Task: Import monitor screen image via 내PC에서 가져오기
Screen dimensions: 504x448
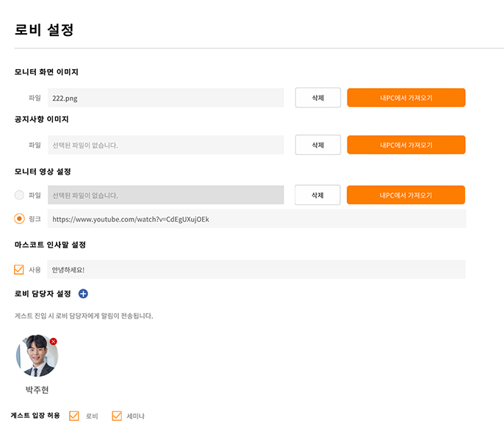Action: 406,98
